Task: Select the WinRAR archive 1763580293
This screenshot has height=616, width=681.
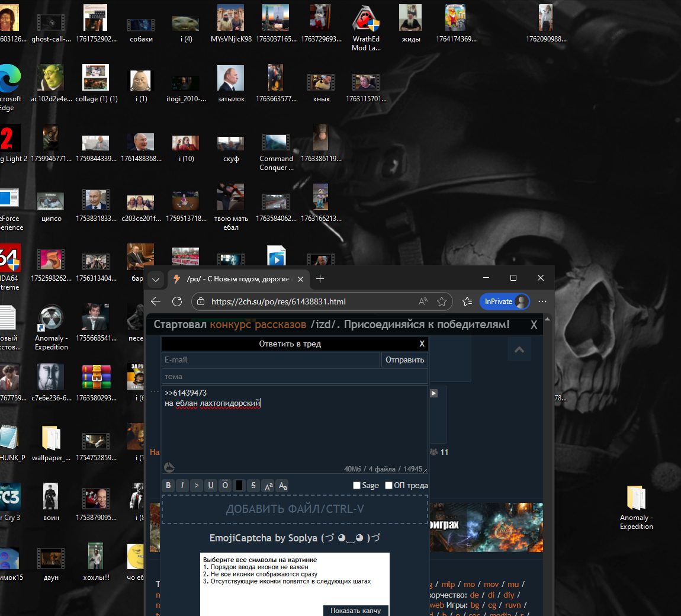Action: click(97, 382)
